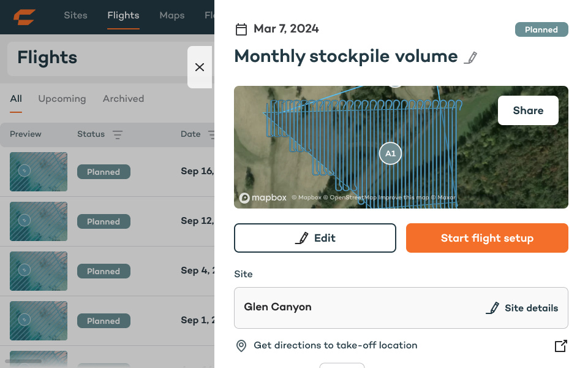Image resolution: width=588 pixels, height=368 pixels.
Task: Go to the Maps navigation item
Action: pos(171,15)
